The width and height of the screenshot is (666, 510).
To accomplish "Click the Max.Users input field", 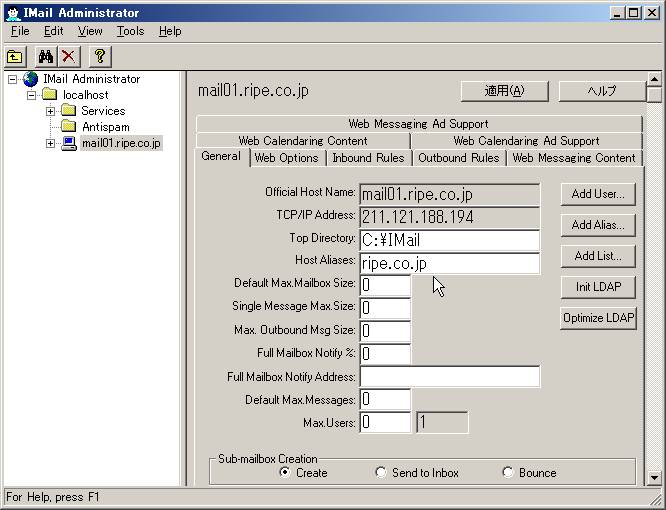I will (x=385, y=423).
